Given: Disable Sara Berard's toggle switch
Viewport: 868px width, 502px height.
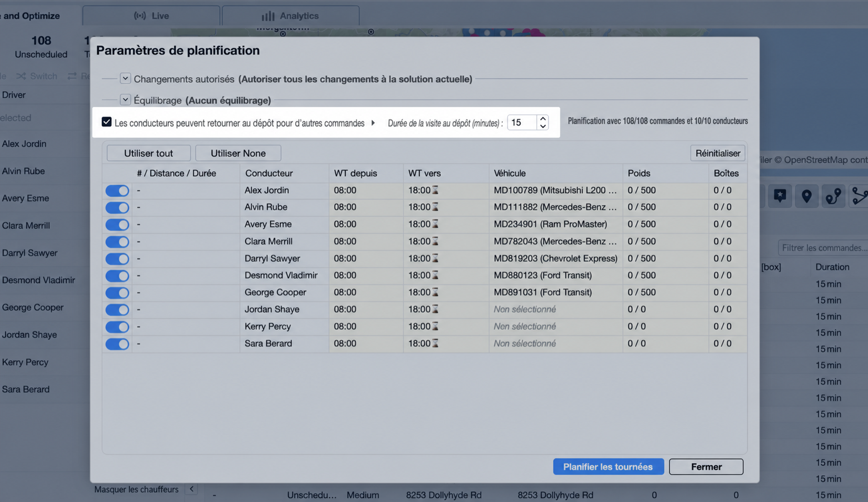Looking at the screenshot, I should pyautogui.click(x=117, y=344).
